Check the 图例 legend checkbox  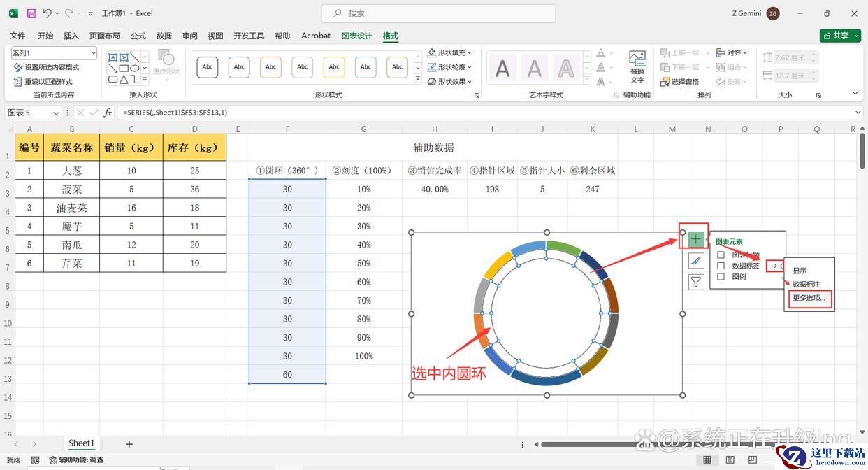coord(721,276)
